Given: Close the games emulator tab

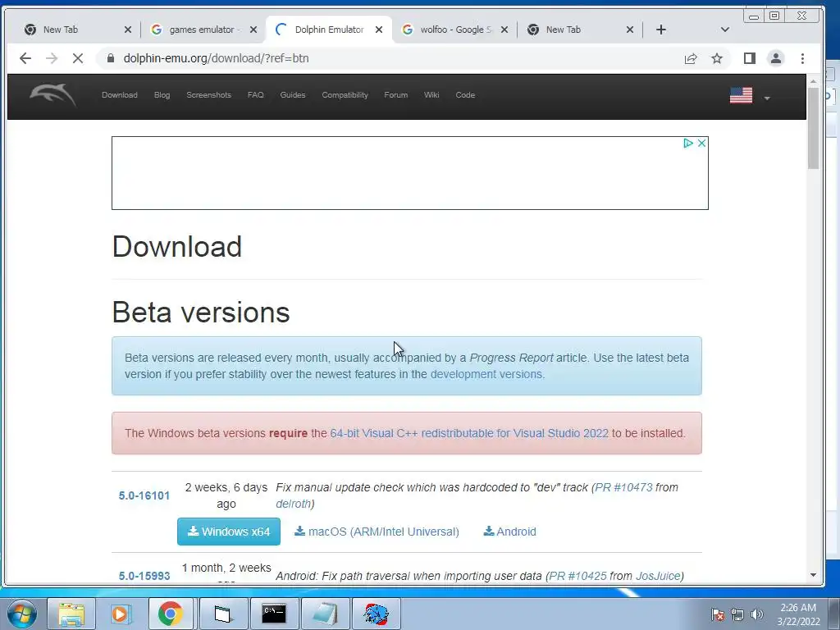Looking at the screenshot, I should (253, 30).
